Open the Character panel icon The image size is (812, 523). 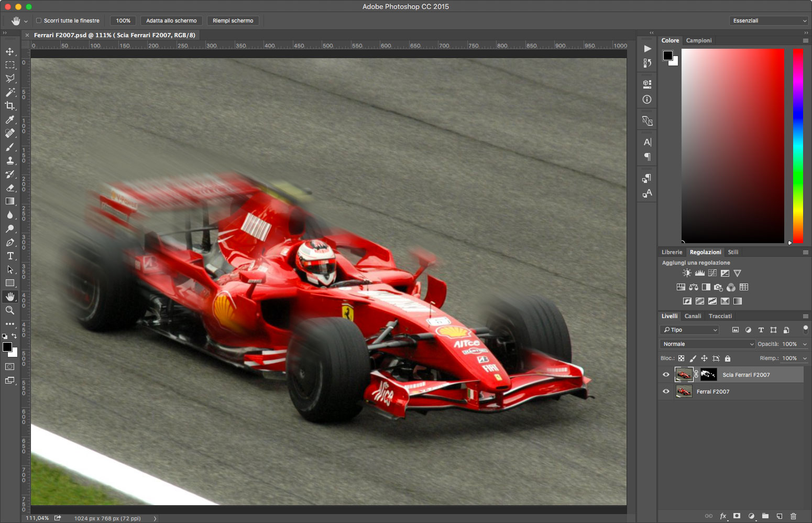tap(648, 142)
